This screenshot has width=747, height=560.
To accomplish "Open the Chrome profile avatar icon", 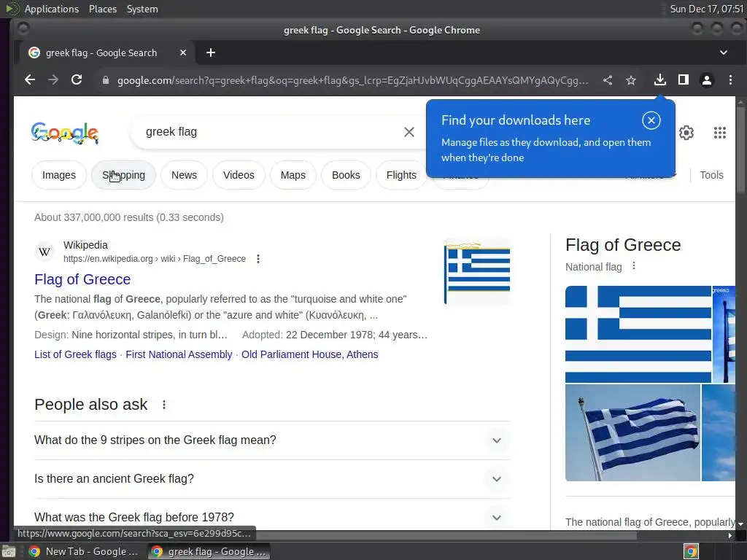I will (706, 80).
